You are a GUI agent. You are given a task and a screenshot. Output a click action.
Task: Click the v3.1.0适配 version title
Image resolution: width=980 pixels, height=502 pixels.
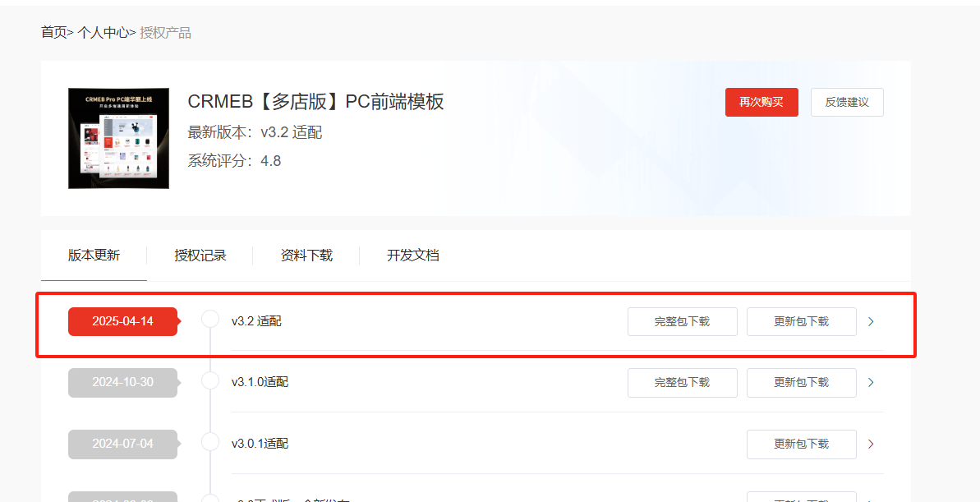[260, 382]
